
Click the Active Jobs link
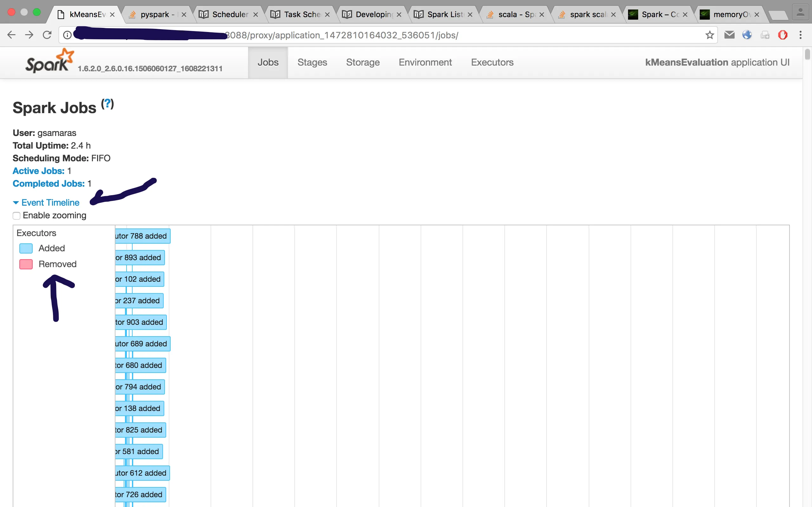click(39, 171)
